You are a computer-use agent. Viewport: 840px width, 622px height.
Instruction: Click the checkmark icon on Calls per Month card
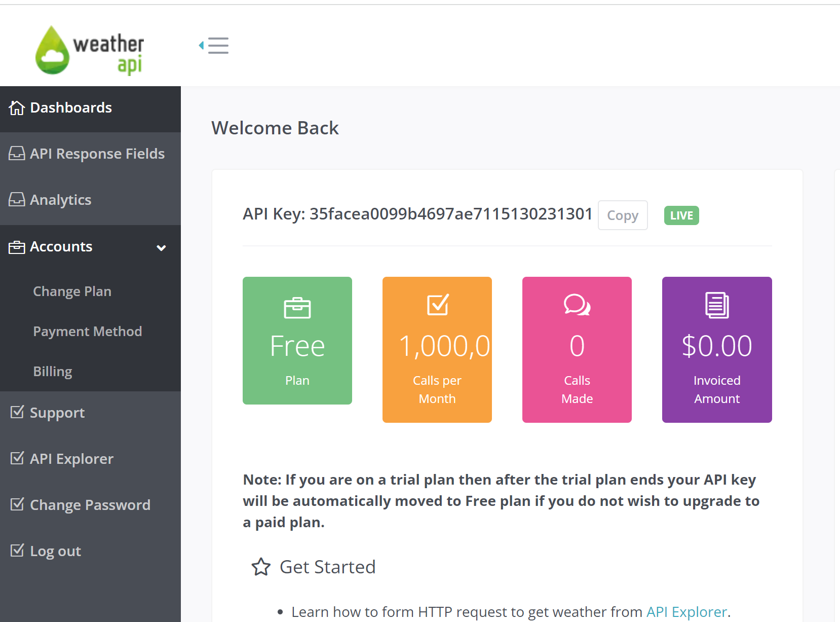[x=437, y=305]
